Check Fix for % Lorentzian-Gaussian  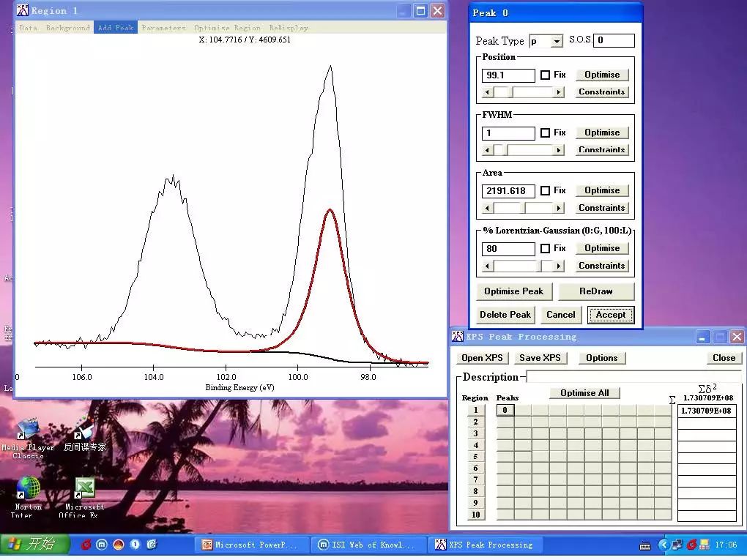(x=545, y=249)
